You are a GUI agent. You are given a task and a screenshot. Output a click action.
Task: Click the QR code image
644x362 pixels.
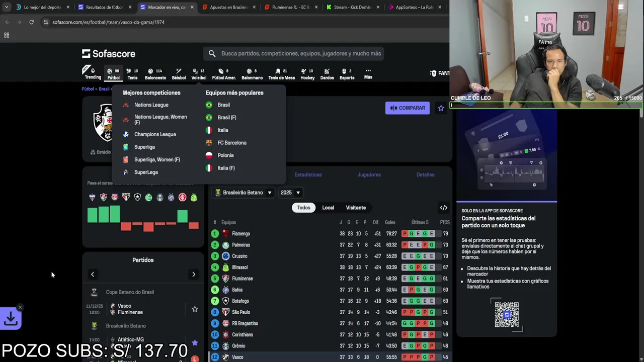click(x=507, y=315)
